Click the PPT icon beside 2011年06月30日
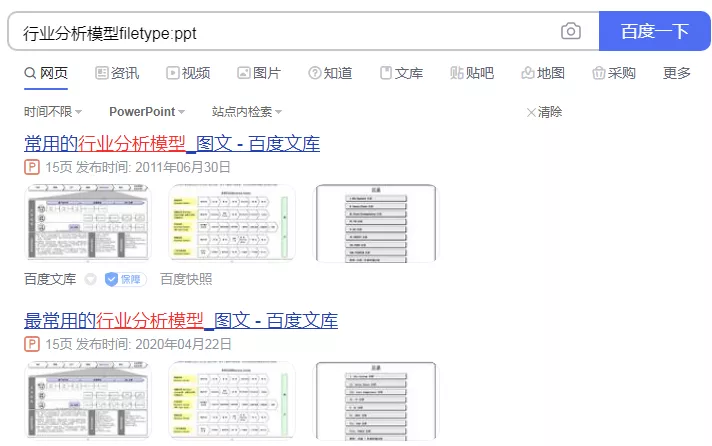 click(x=32, y=167)
